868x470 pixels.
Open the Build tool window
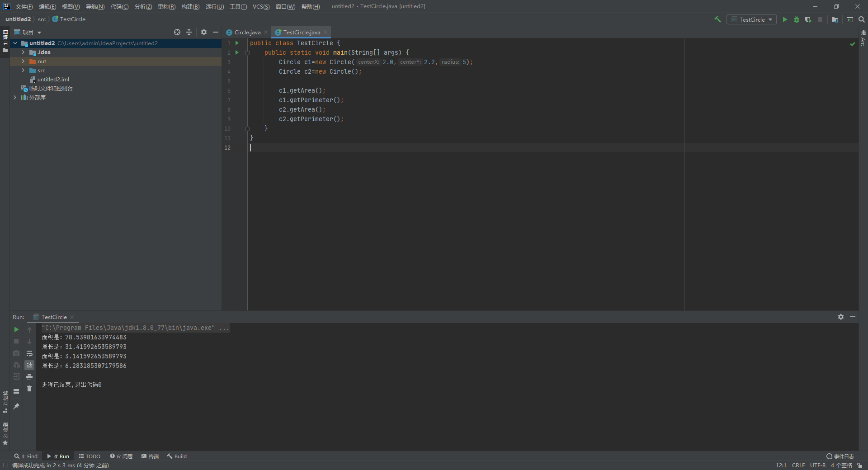177,456
